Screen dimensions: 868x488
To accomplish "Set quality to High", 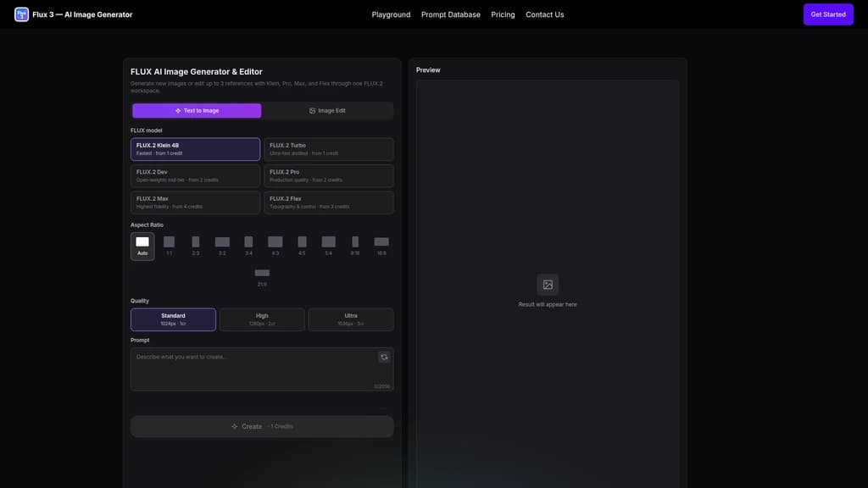I will pyautogui.click(x=262, y=319).
